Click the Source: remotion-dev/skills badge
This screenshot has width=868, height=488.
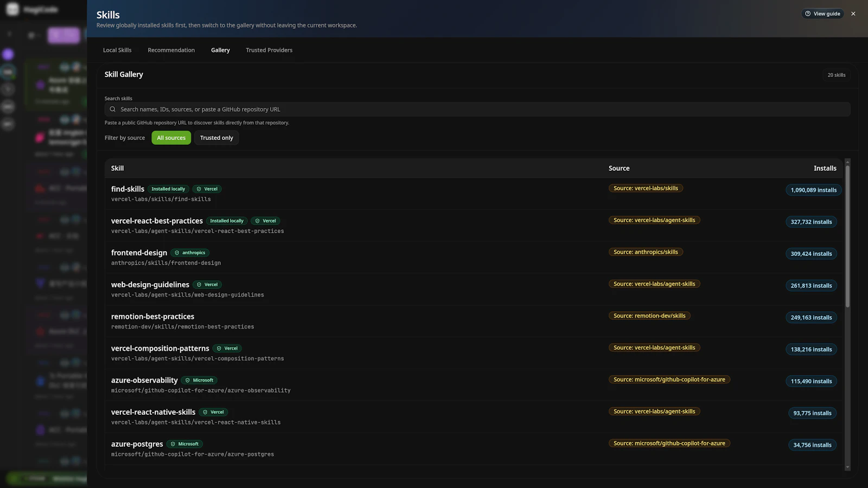tap(649, 315)
